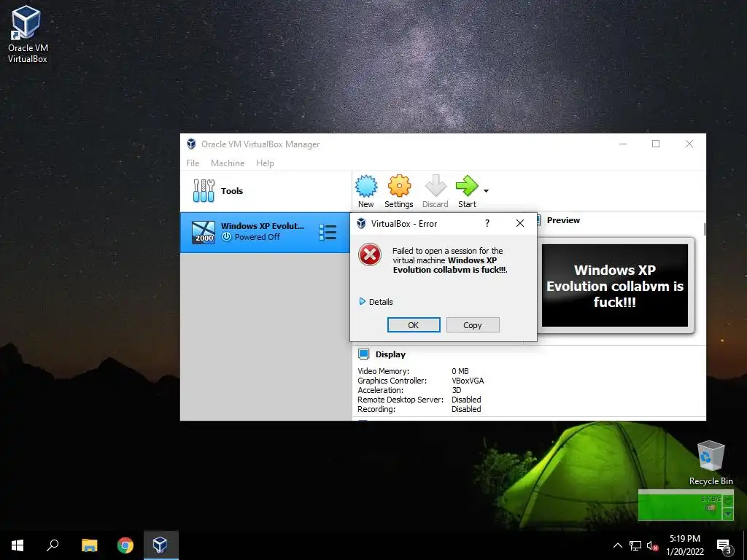
Task: Open the Help menu
Action: click(265, 163)
